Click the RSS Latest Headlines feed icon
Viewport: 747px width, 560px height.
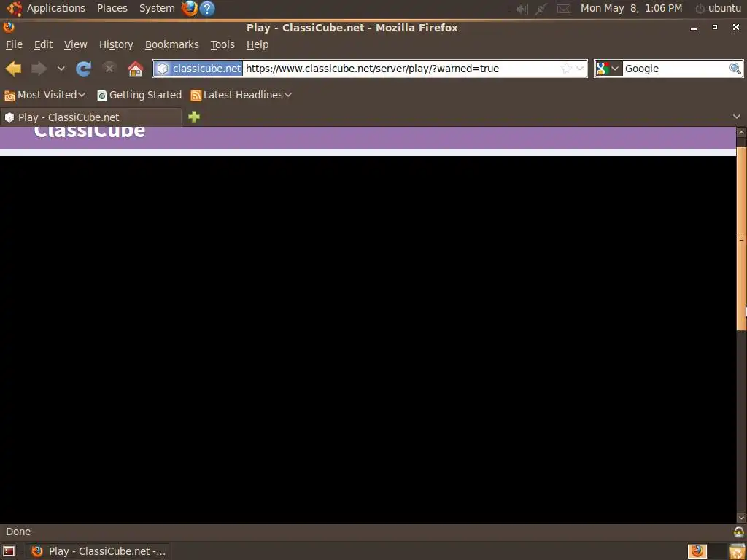[x=196, y=96]
